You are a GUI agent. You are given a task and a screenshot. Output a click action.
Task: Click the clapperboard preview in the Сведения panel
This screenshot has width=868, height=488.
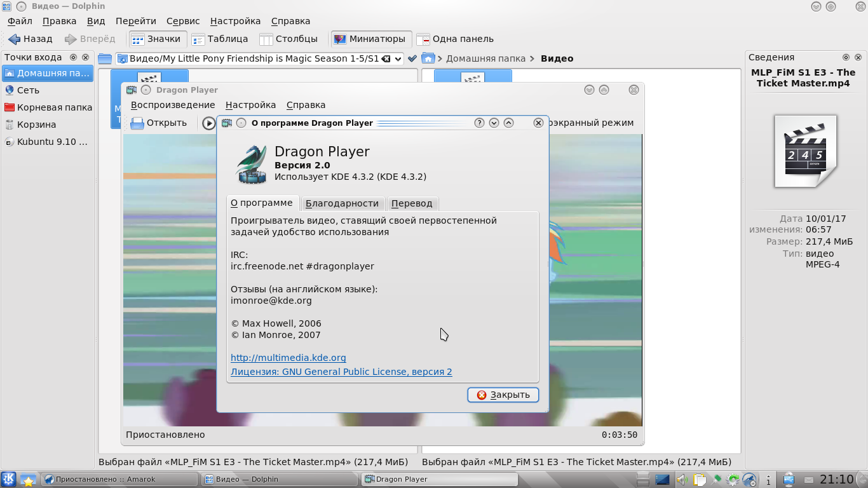pyautogui.click(x=805, y=151)
